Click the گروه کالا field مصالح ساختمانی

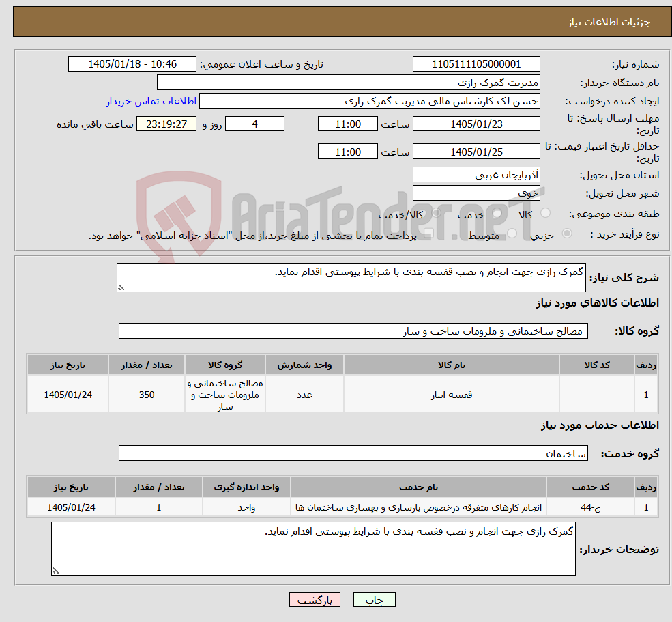click(353, 330)
